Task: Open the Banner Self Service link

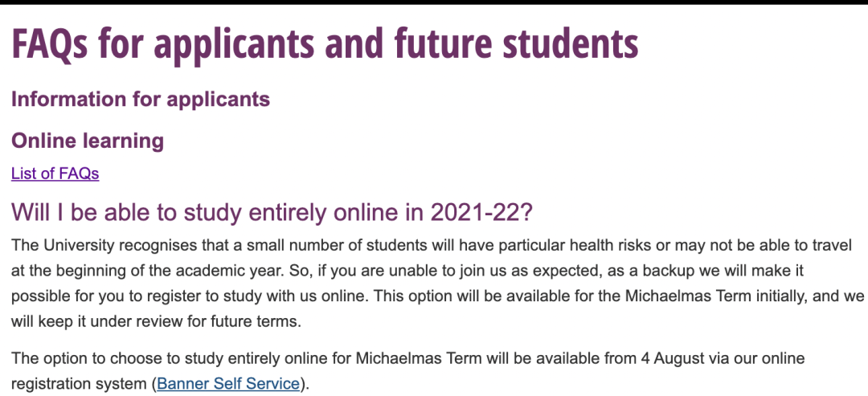Action: [x=228, y=383]
